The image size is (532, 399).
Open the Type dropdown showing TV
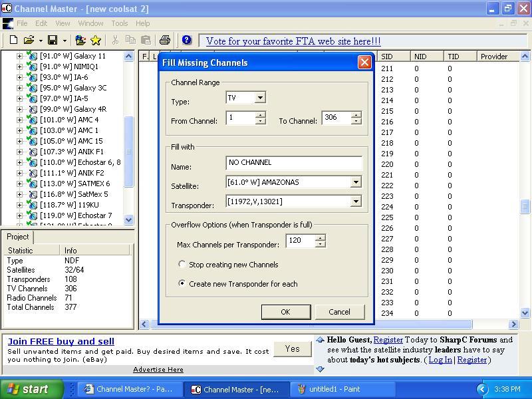tap(259, 98)
